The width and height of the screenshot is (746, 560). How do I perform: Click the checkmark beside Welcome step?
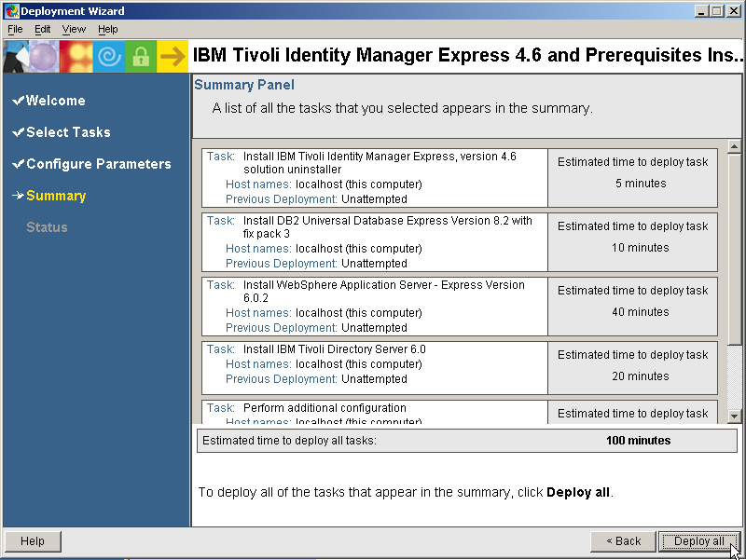[18, 101]
